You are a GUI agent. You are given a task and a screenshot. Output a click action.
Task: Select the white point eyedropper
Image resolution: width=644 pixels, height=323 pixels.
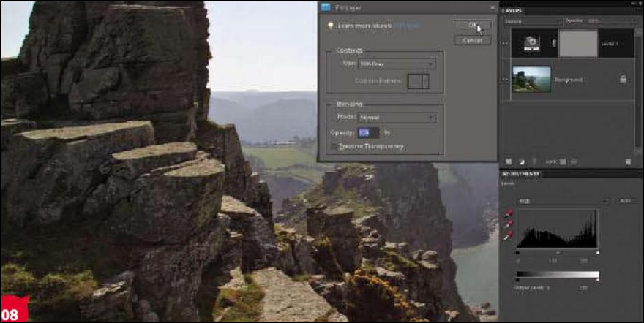point(509,236)
